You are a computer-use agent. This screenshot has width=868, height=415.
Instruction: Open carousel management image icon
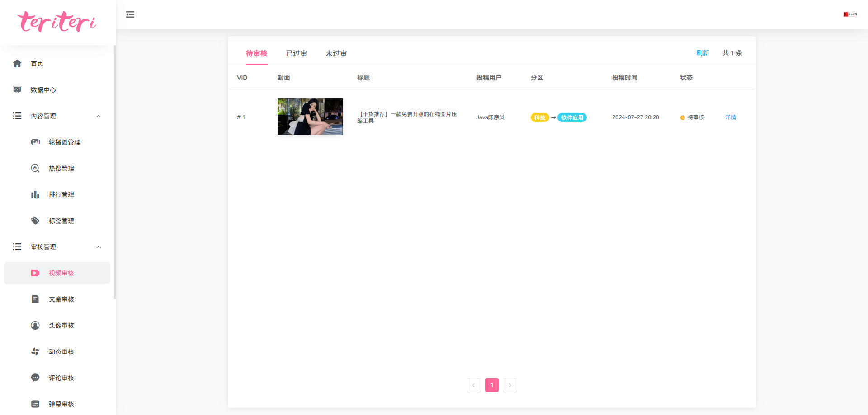35,142
